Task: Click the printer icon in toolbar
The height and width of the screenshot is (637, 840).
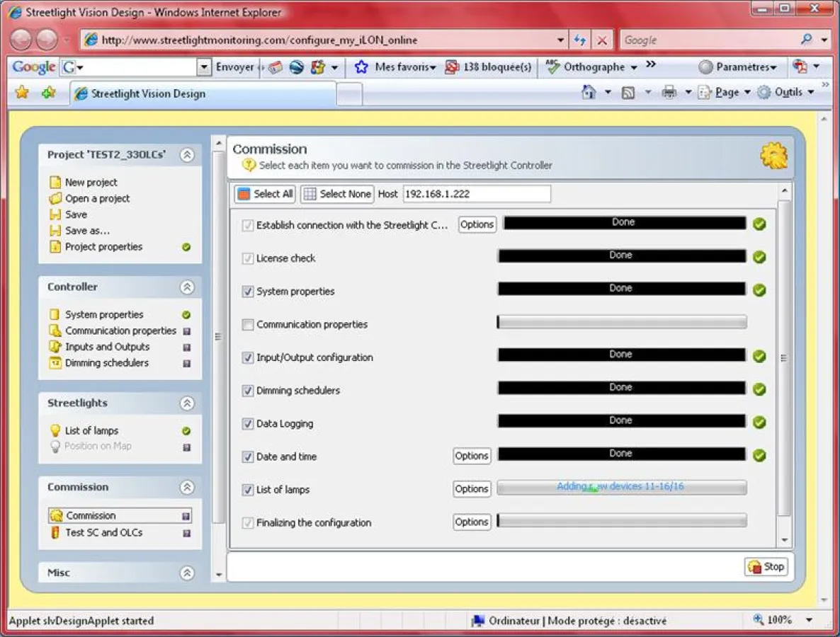Action: pyautogui.click(x=669, y=93)
